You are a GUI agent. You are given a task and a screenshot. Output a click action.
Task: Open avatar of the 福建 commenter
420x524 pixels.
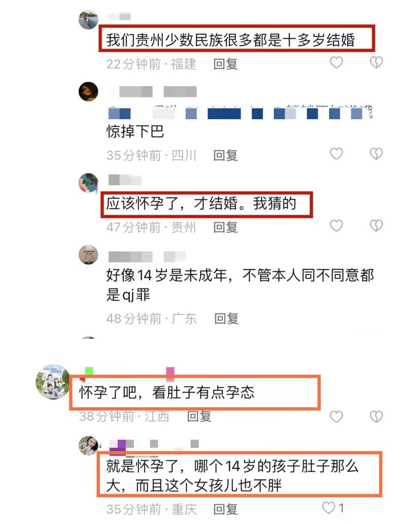tap(88, 20)
